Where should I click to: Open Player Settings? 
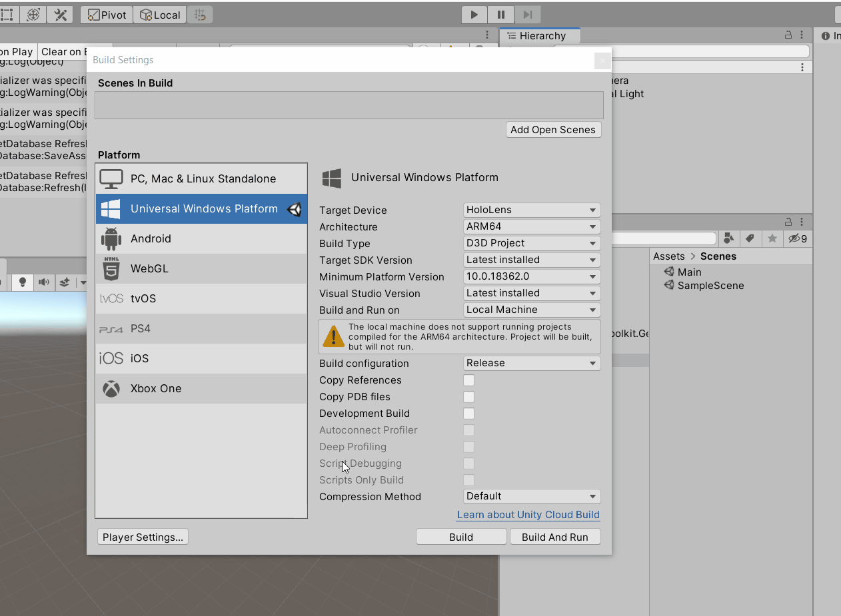pos(143,537)
